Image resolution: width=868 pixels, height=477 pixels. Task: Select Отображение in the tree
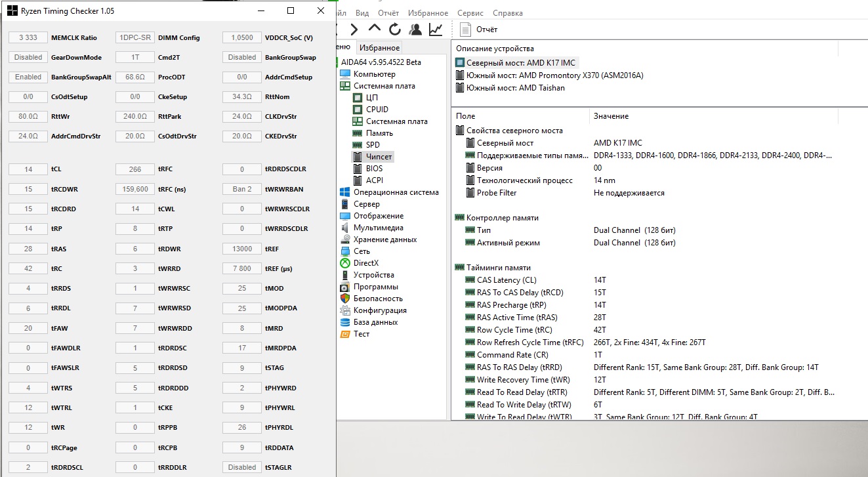click(x=379, y=216)
